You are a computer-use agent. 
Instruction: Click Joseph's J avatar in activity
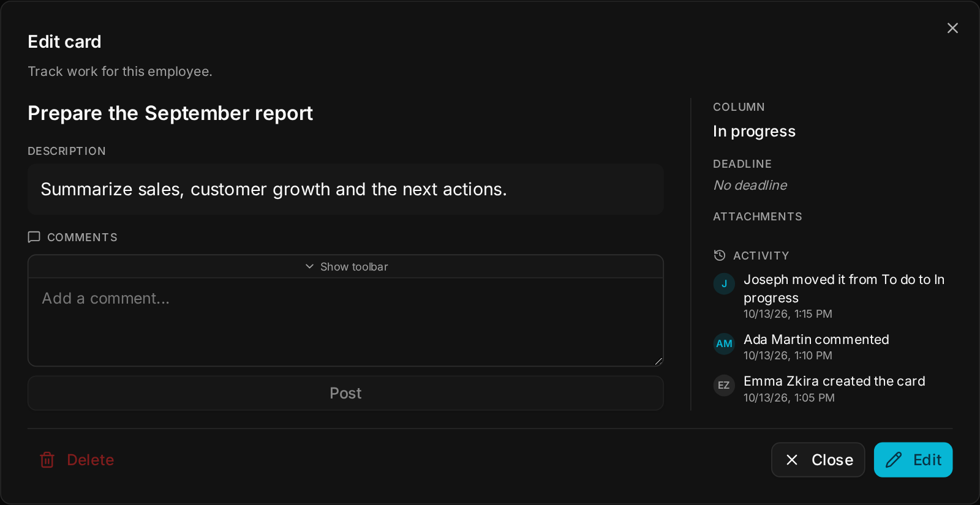[x=724, y=283]
